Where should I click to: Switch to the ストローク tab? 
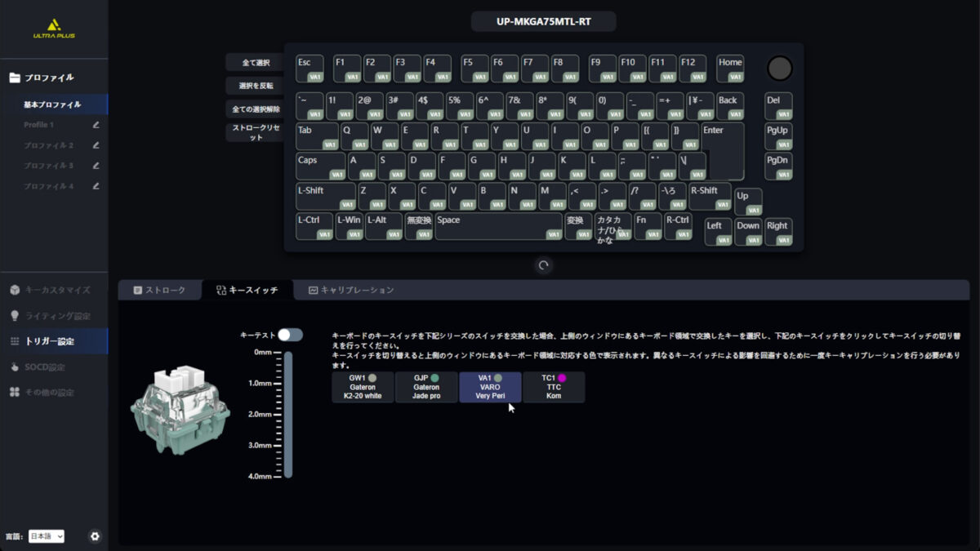point(159,290)
